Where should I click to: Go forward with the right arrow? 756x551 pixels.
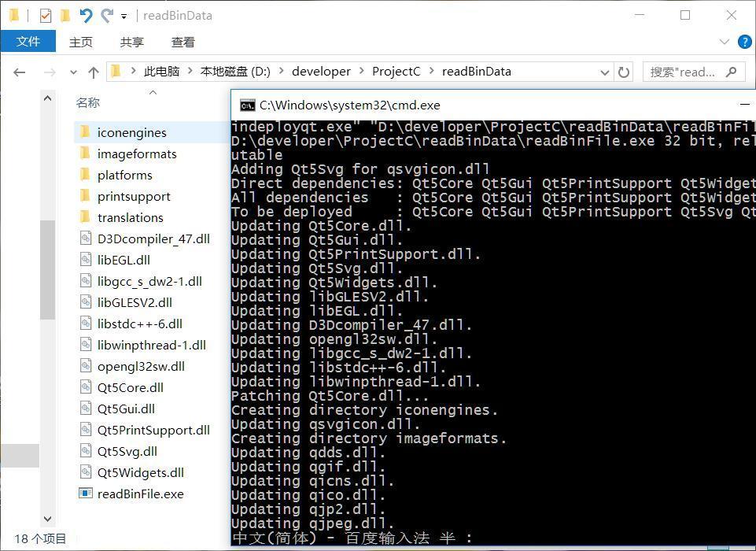50,72
